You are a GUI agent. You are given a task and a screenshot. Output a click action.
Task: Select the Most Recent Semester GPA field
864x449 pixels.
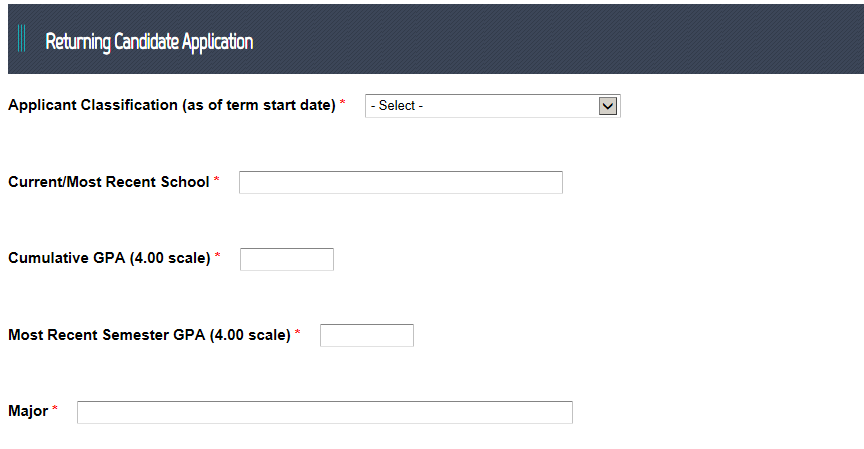click(x=366, y=335)
